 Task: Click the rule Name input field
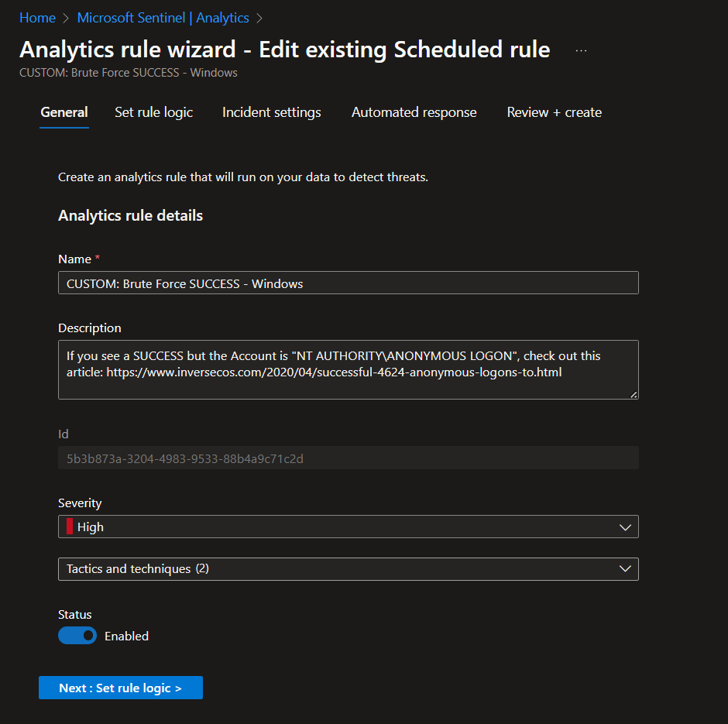pyautogui.click(x=349, y=283)
